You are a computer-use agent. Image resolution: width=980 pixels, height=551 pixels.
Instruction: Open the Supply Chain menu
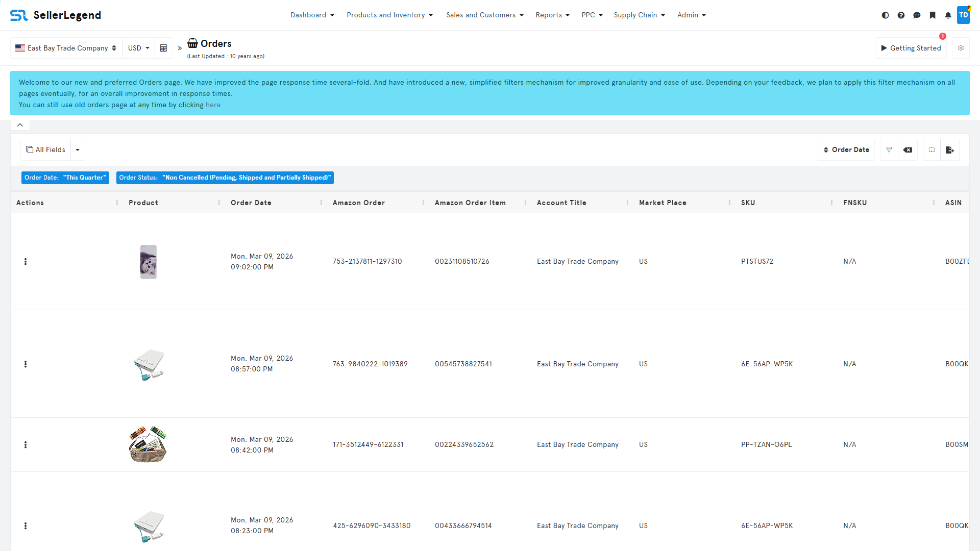[639, 15]
